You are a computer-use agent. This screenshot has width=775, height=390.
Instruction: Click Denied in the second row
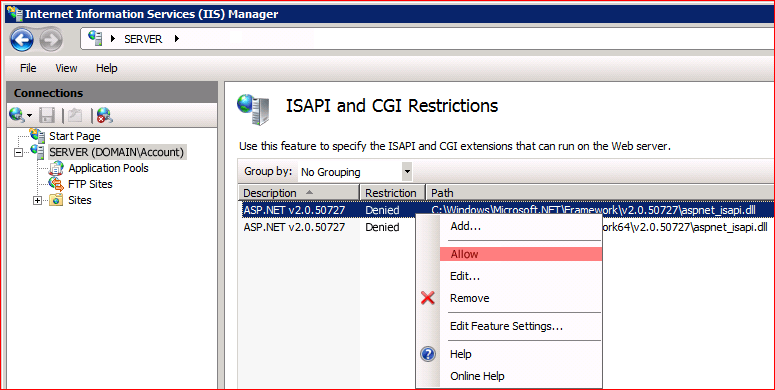[382, 227]
